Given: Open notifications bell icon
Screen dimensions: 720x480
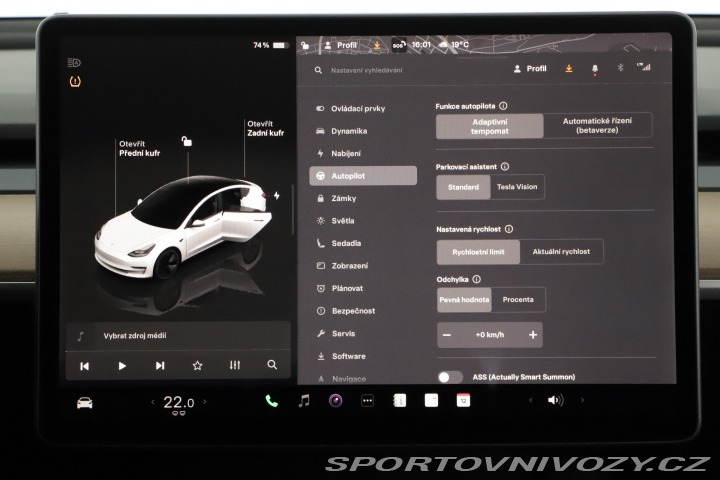Looking at the screenshot, I should 595,69.
